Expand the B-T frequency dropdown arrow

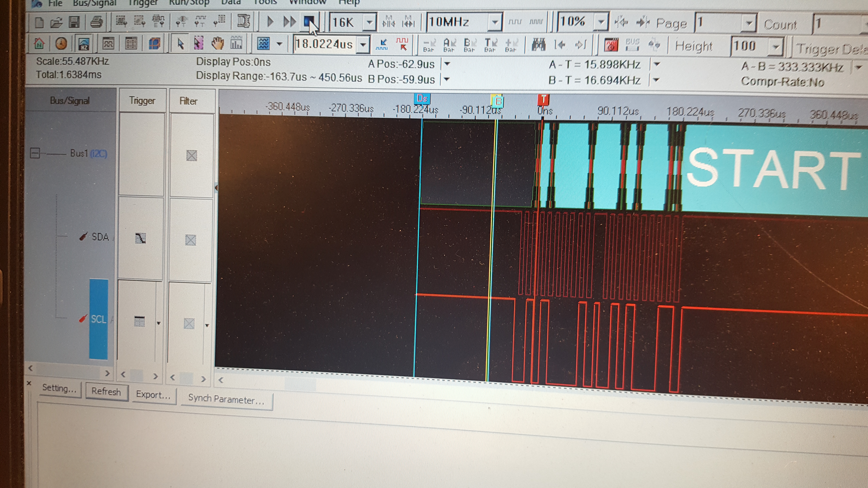(656, 80)
